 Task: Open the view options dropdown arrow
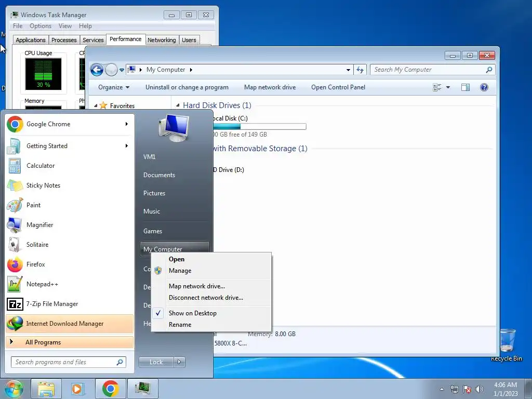448,87
